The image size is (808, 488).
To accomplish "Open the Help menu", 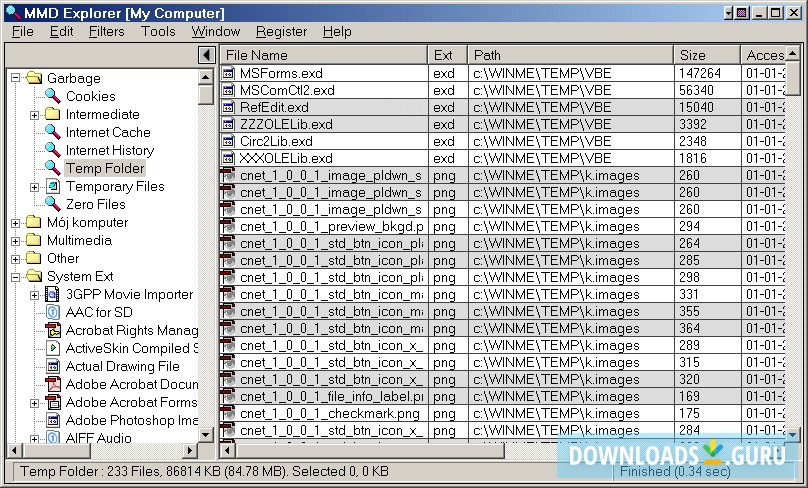I will click(x=337, y=31).
